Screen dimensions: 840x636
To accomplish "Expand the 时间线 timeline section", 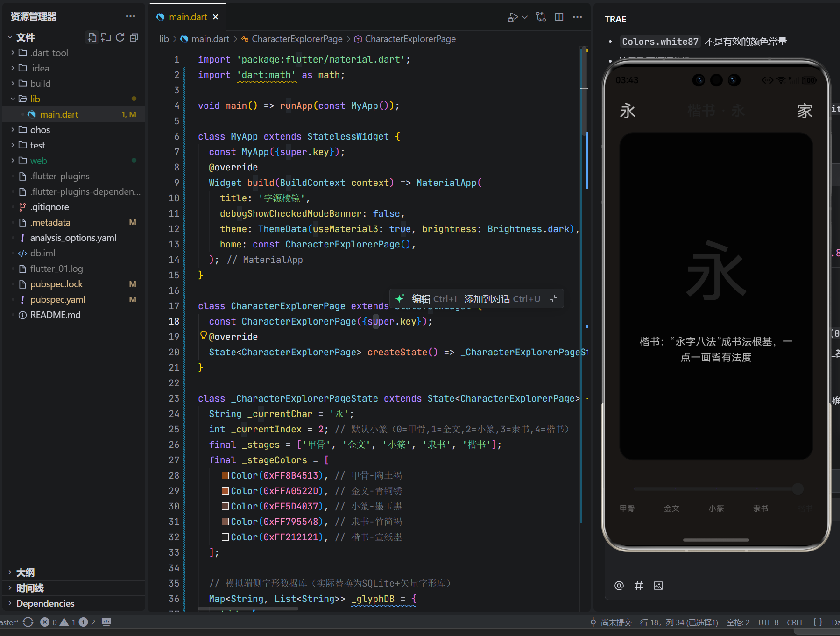I will click(30, 588).
